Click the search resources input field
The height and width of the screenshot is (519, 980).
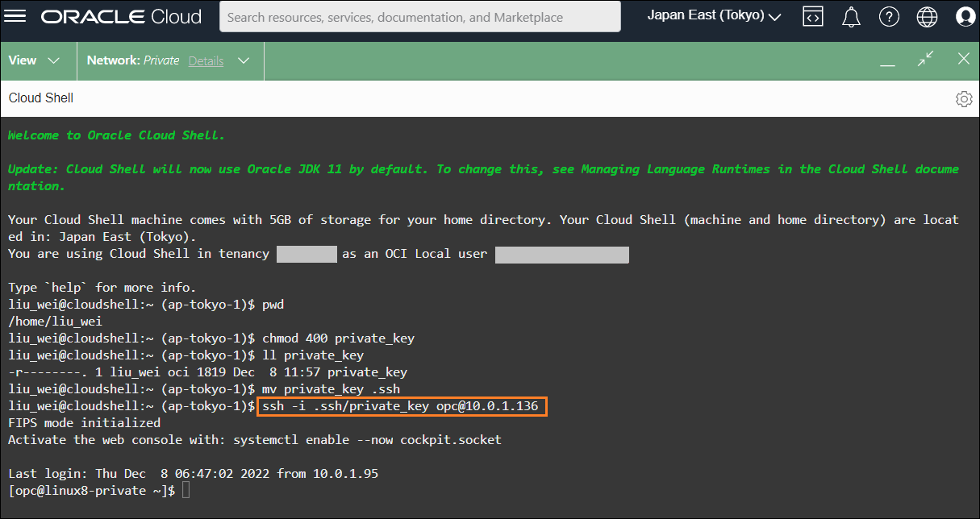click(419, 16)
